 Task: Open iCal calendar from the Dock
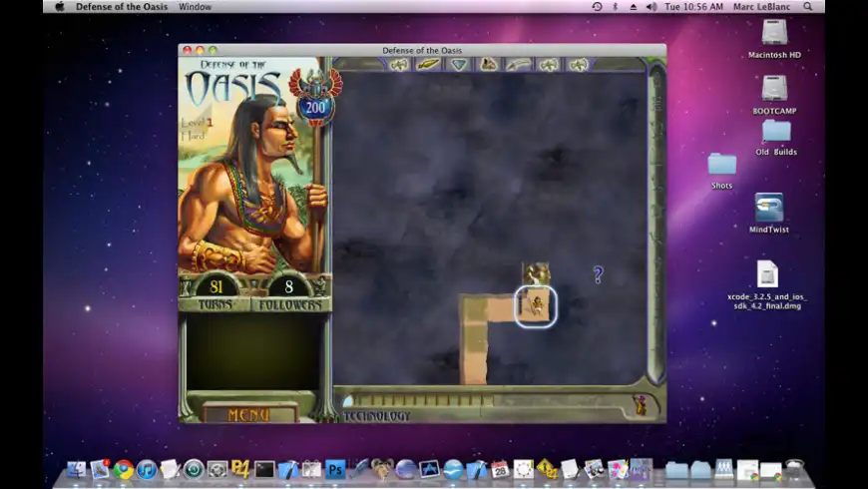coord(500,470)
